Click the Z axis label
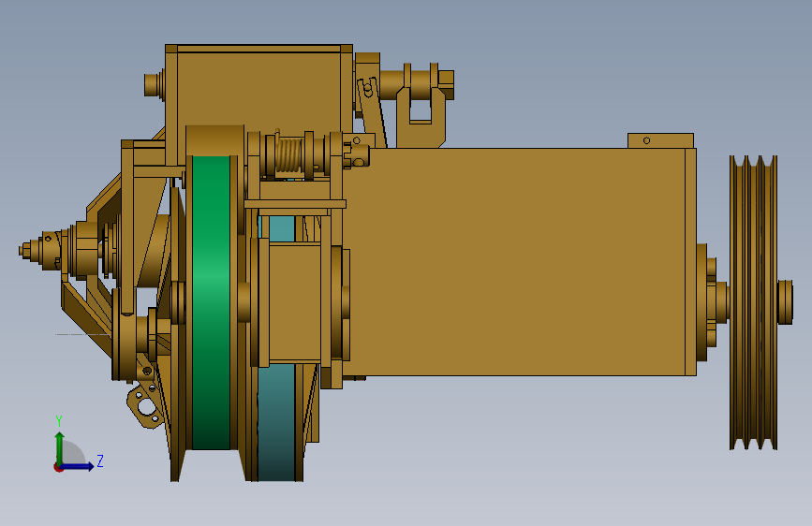812x526 pixels. pos(100,460)
